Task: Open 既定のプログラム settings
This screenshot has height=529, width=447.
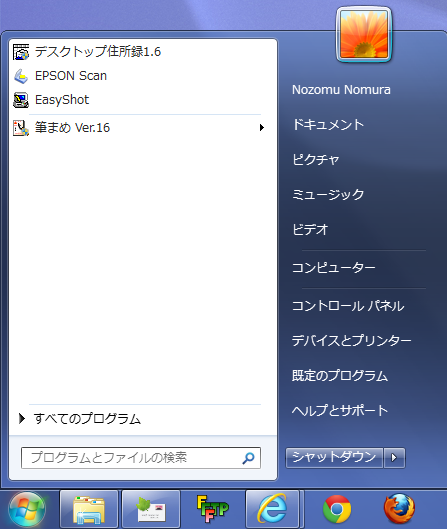Action: 340,375
